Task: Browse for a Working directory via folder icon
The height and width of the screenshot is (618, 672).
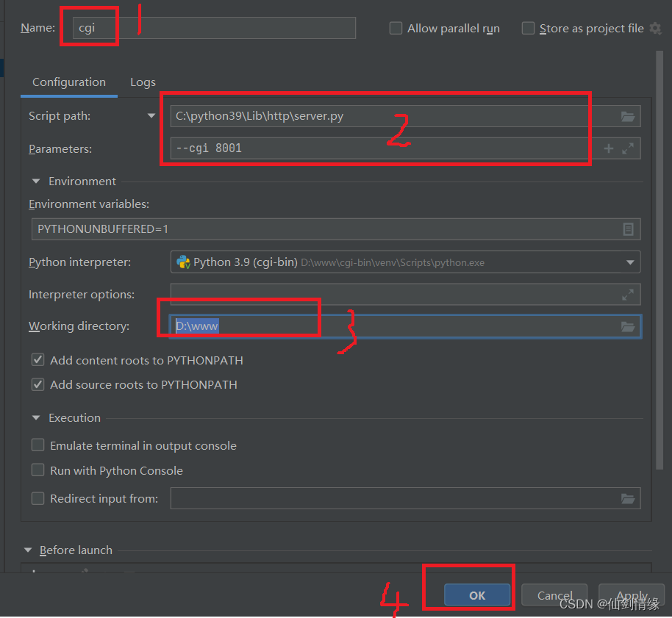Action: [628, 326]
